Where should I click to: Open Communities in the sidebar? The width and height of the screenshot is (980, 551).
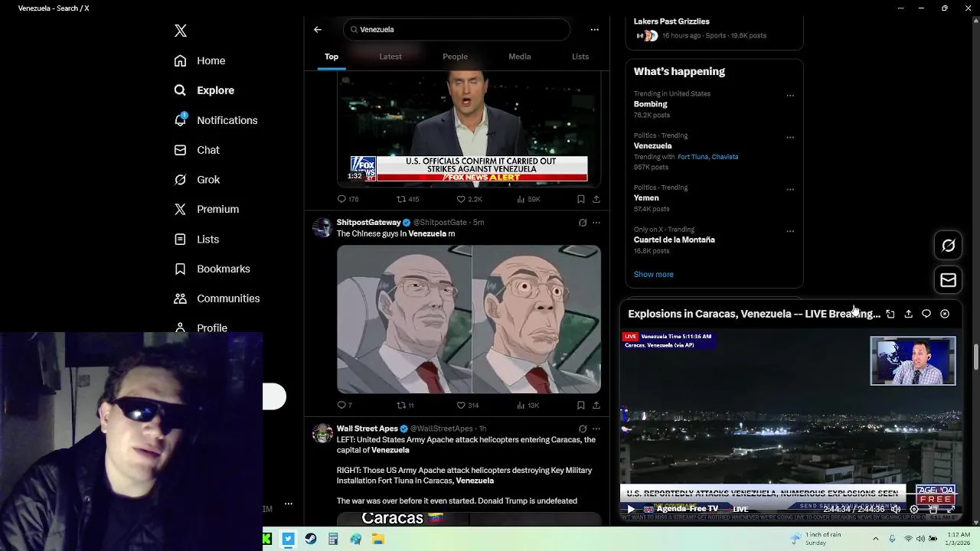(x=217, y=298)
